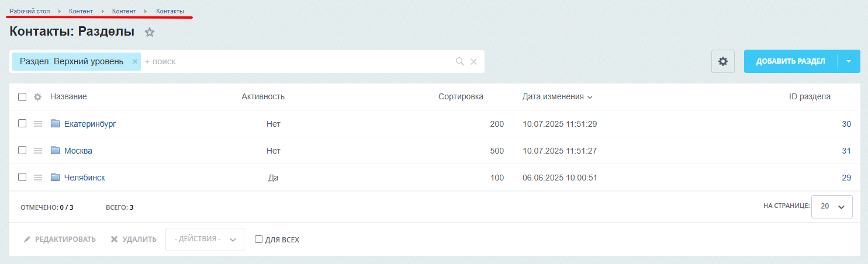The width and height of the screenshot is (868, 264).
Task: Click the search magnifier icon
Action: coord(460,61)
